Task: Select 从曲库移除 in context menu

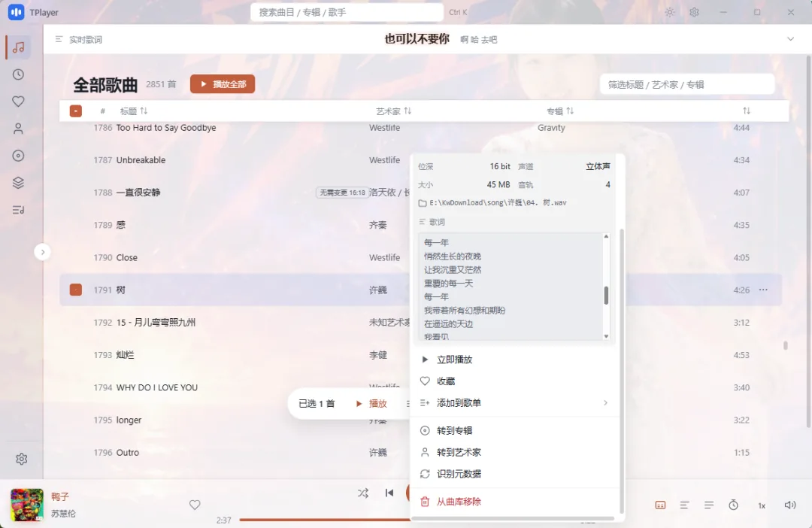Action: click(515, 502)
